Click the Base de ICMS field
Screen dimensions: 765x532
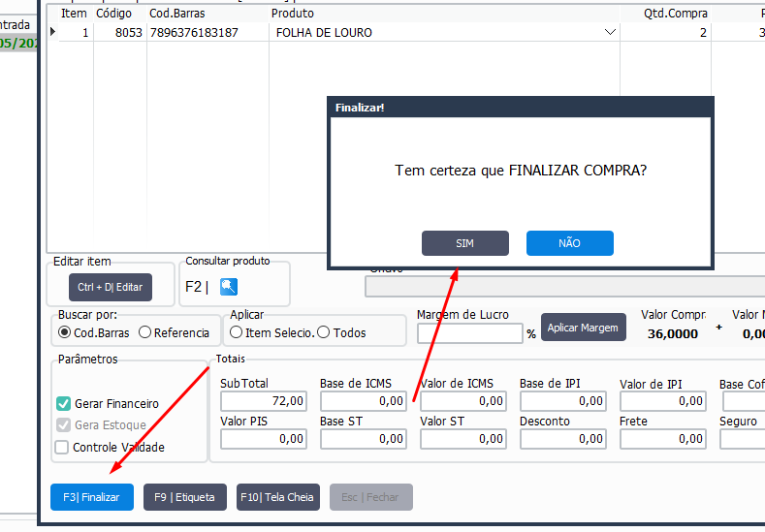point(364,401)
